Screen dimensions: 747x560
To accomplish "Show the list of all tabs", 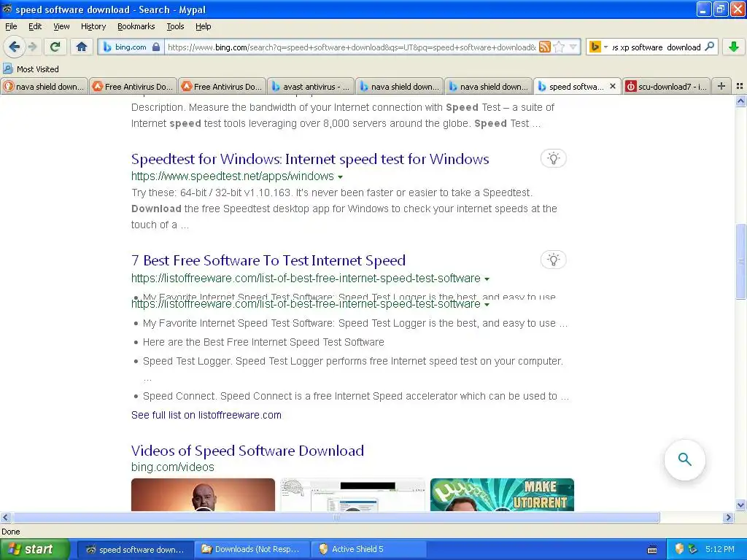I will 740,86.
